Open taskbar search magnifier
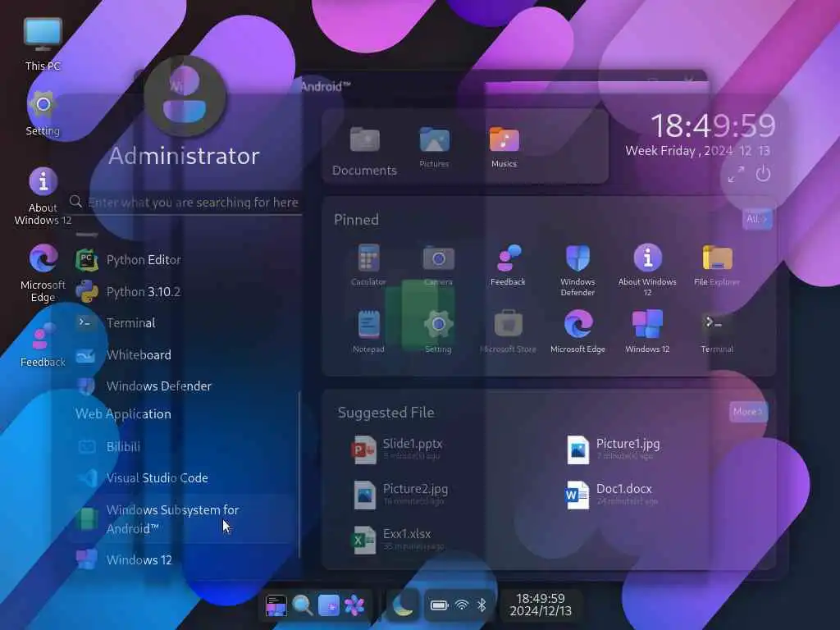This screenshot has width=840, height=630. coord(302,606)
